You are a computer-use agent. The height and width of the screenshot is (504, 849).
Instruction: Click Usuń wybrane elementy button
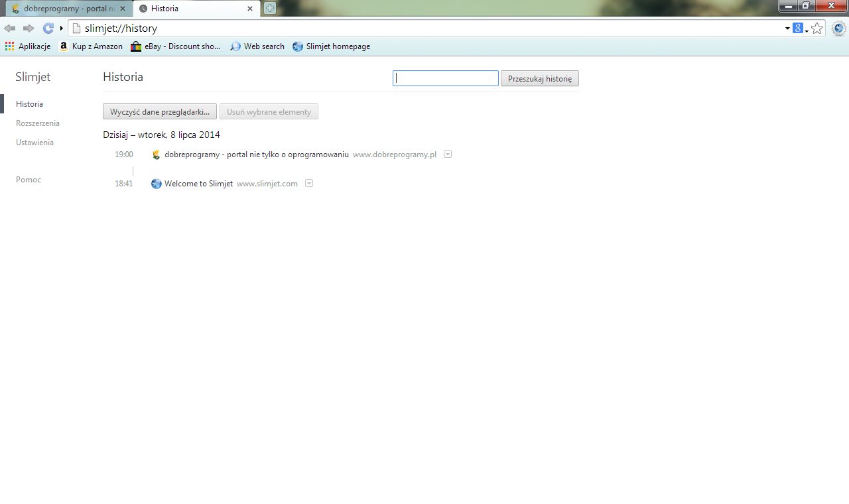click(269, 111)
